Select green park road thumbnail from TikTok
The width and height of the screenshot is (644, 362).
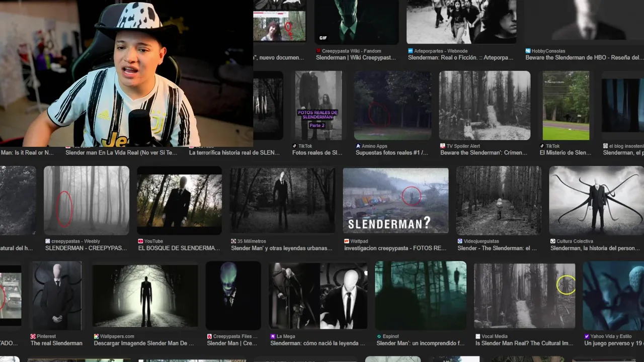(x=566, y=106)
